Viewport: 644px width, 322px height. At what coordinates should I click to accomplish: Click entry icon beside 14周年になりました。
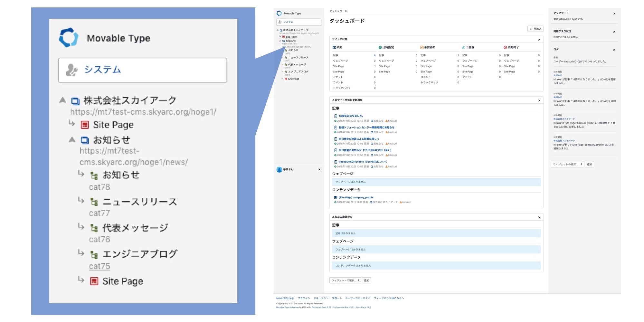[x=336, y=116]
